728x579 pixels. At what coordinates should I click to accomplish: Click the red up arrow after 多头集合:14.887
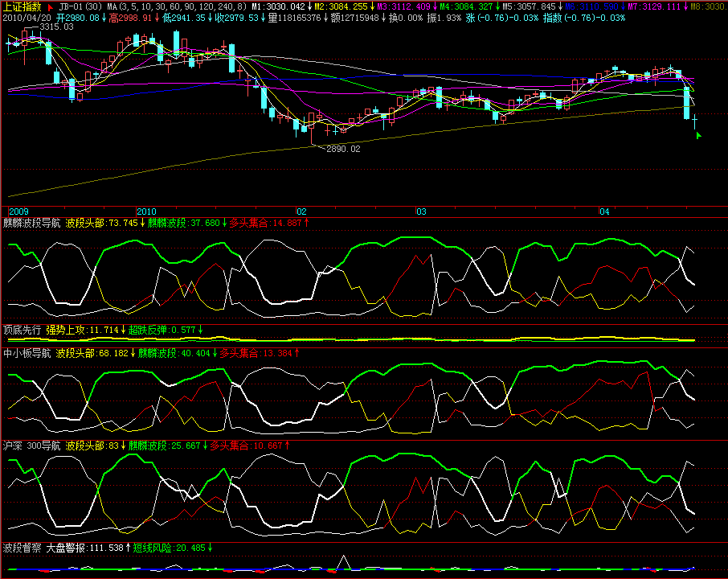tap(305, 223)
